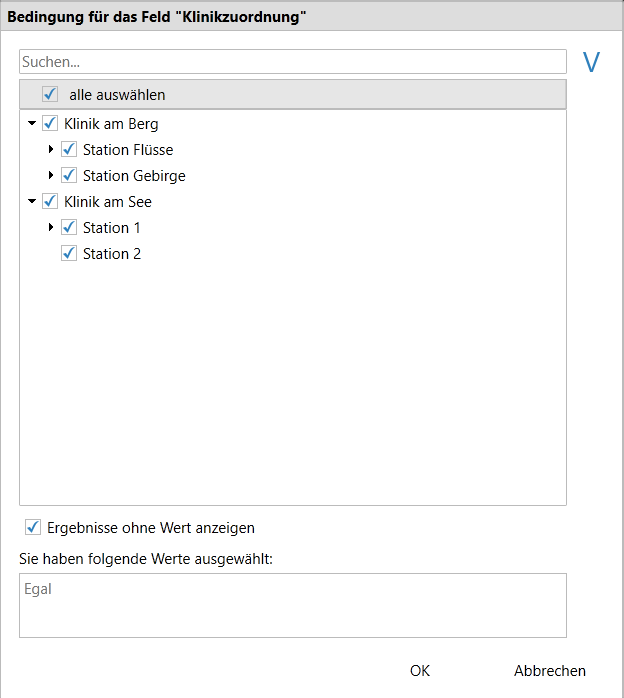Click the blue V filter icon

[591, 62]
